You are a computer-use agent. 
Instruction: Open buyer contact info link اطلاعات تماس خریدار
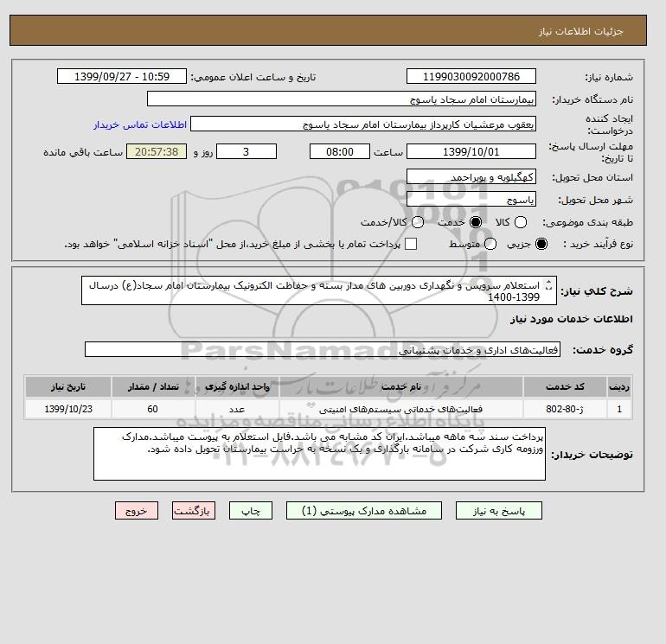tap(140, 124)
